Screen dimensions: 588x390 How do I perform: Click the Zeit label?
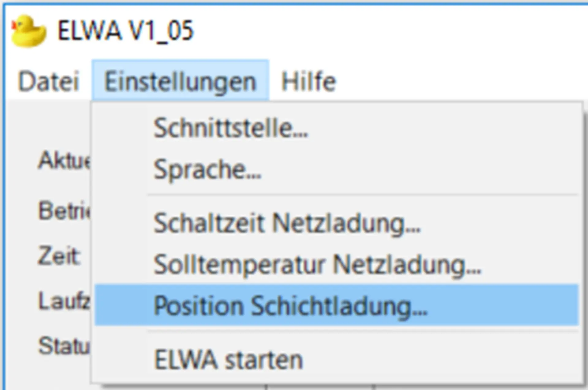[x=59, y=256]
